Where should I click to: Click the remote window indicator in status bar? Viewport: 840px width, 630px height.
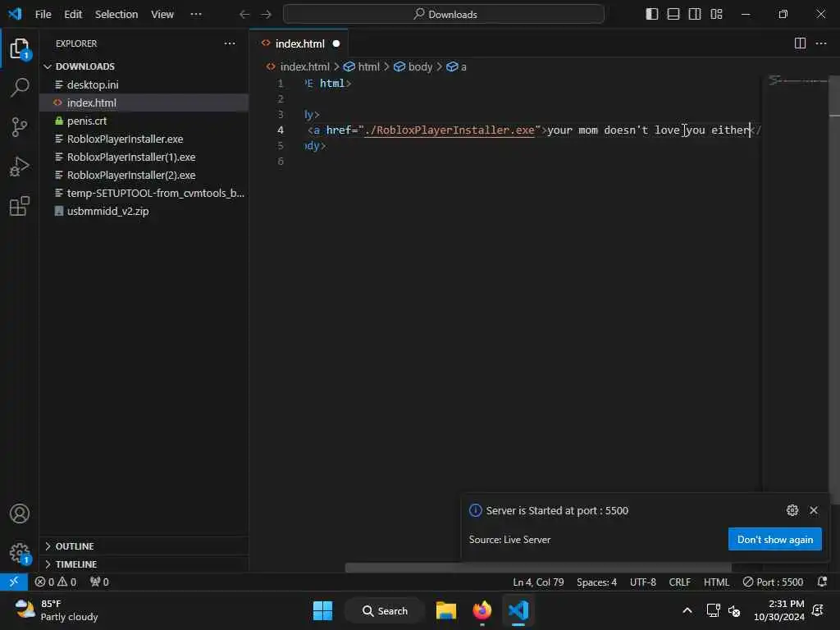click(x=14, y=582)
